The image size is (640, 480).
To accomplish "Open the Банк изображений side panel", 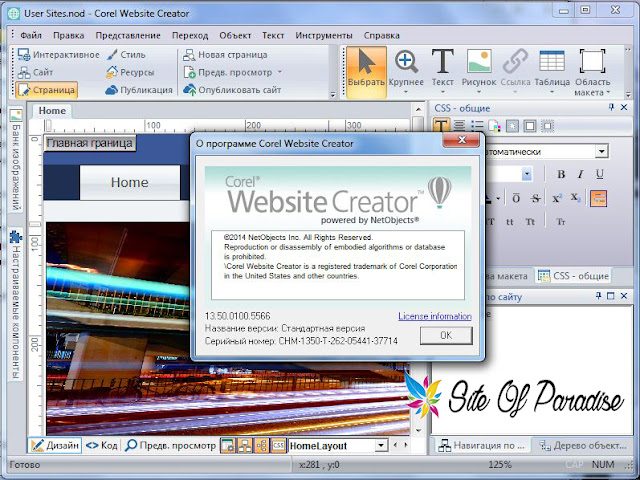I will (16, 159).
